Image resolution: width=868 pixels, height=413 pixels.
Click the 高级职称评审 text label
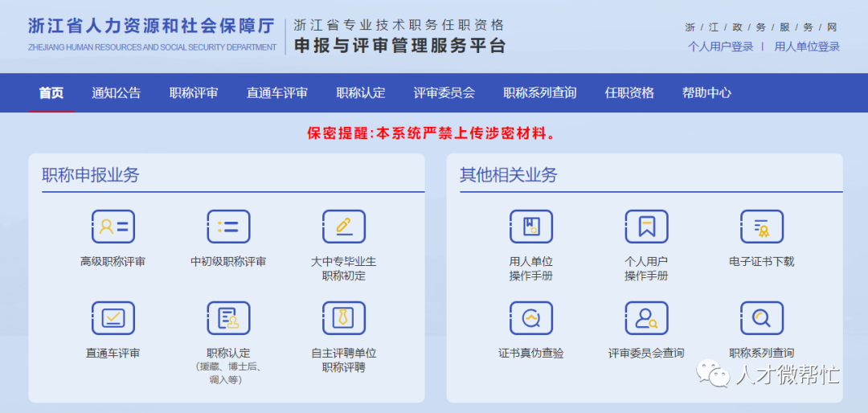point(113,262)
